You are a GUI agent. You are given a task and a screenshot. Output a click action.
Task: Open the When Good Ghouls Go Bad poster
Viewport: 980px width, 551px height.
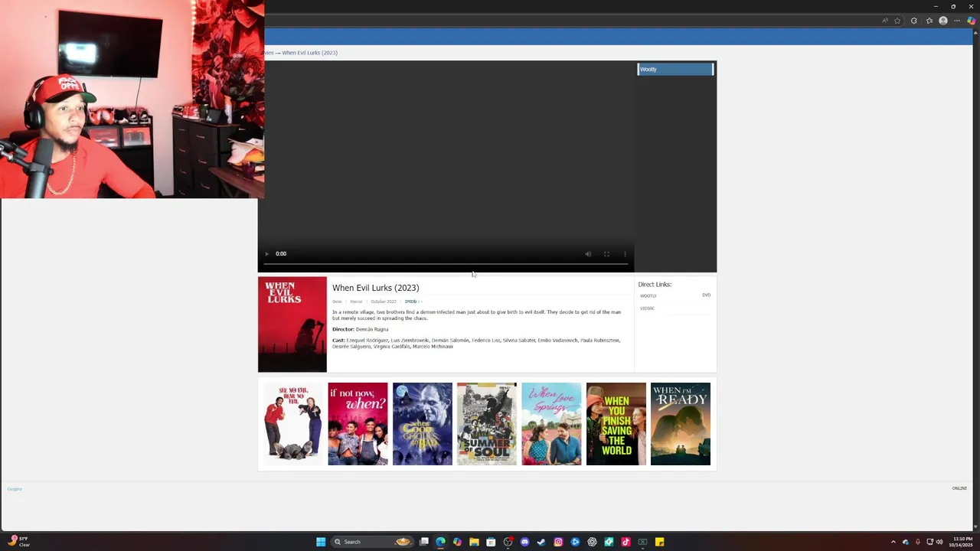[x=423, y=424]
